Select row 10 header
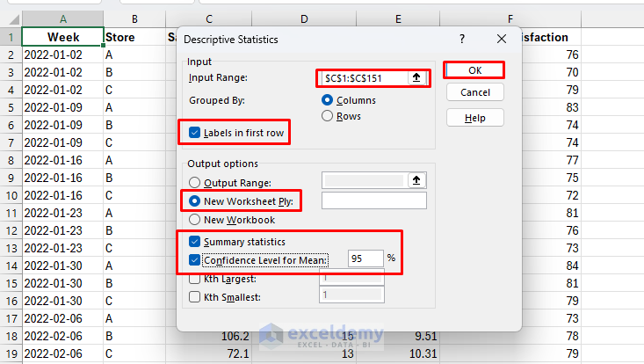The height and width of the screenshot is (364, 644). point(11,195)
